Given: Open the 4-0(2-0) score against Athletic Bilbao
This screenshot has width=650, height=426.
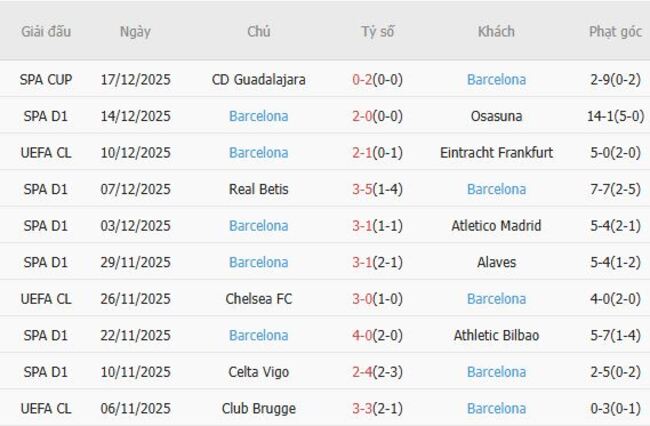Looking at the screenshot, I should pos(377,335).
